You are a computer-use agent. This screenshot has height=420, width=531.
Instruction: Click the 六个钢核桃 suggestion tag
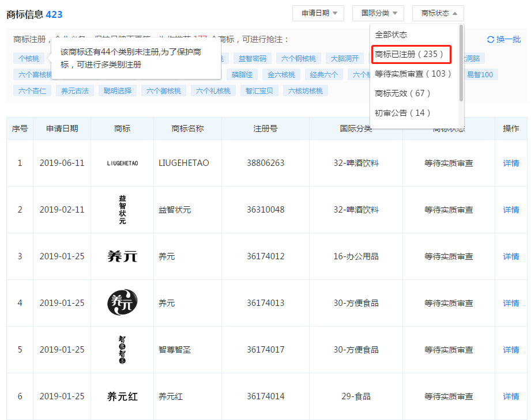[x=298, y=58]
